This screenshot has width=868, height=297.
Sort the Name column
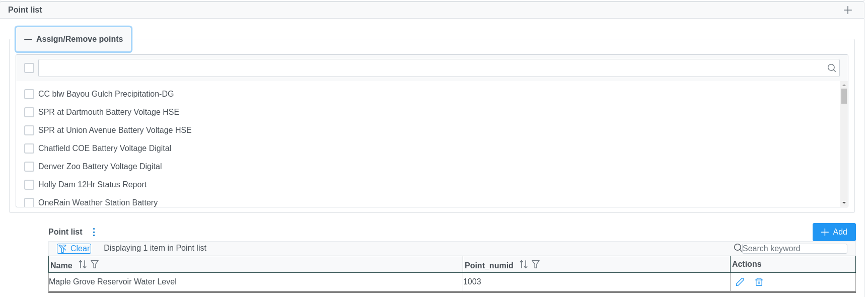click(x=83, y=265)
